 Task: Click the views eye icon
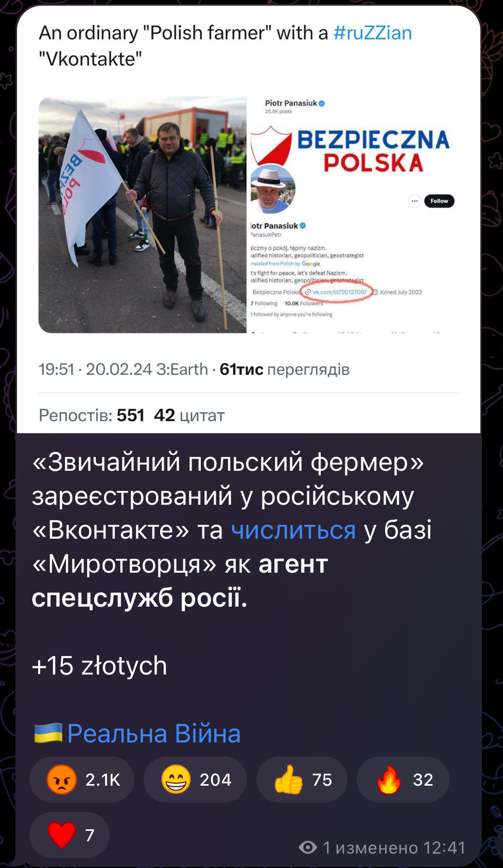click(308, 847)
